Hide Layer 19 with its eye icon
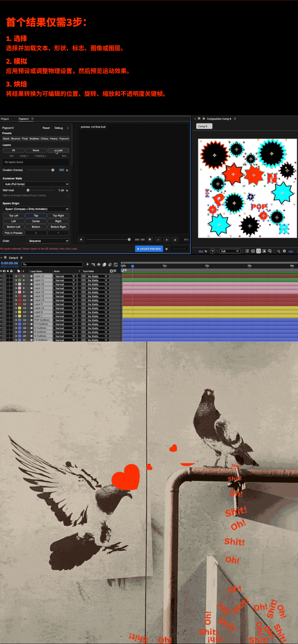The height and width of the screenshot is (644, 298). point(1,296)
